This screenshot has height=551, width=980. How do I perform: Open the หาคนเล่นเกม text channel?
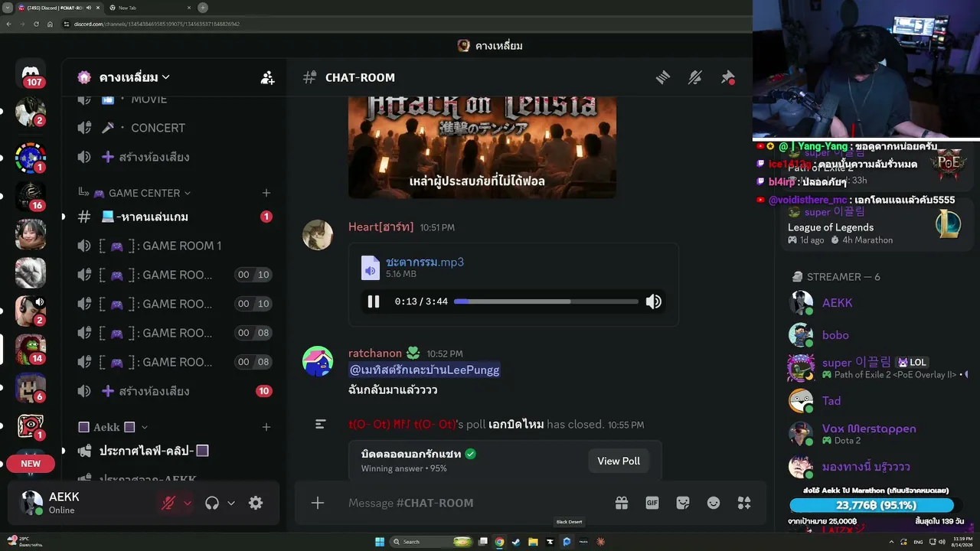pyautogui.click(x=175, y=217)
